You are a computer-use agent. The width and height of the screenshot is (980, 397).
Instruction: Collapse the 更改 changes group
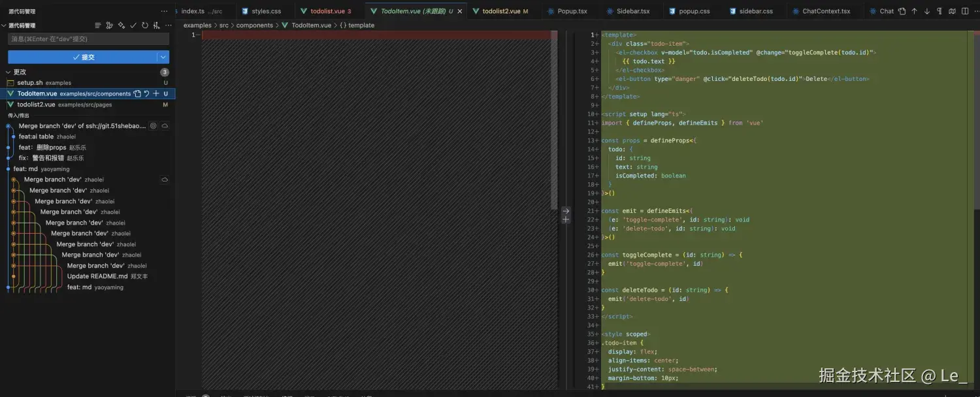8,72
